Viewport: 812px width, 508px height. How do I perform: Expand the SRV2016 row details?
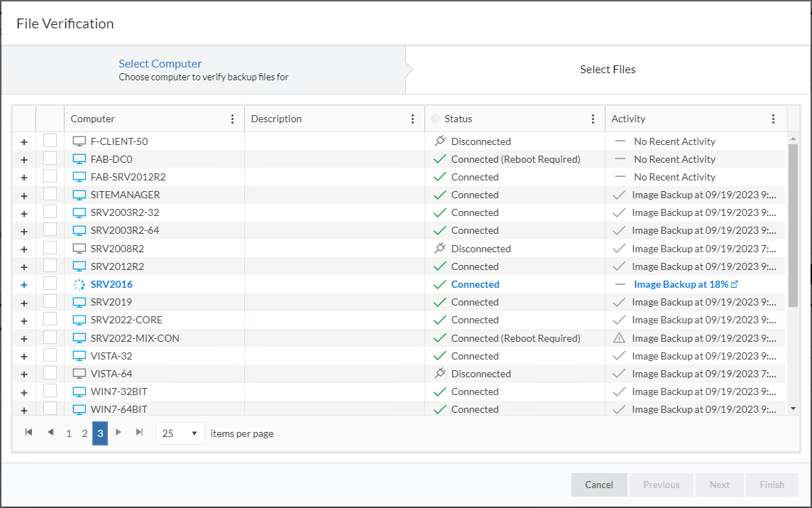tap(24, 285)
